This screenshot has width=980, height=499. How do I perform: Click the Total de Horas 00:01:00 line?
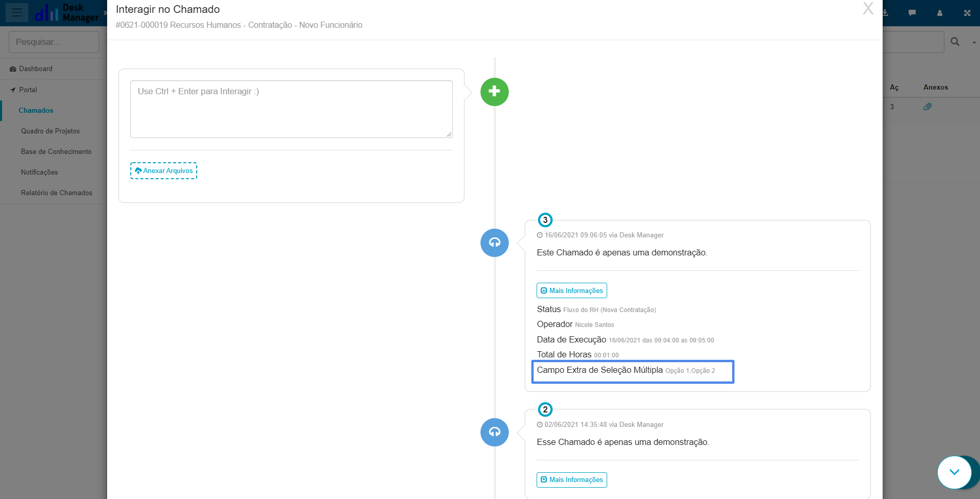(578, 355)
